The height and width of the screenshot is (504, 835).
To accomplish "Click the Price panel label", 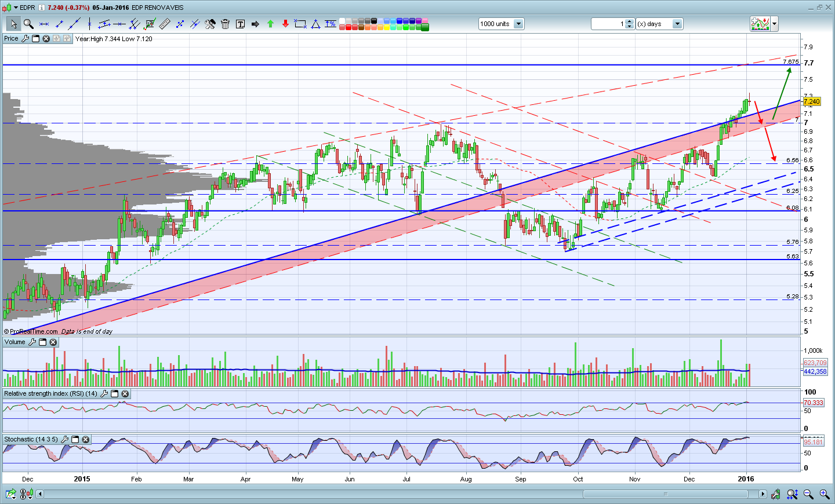I will click(x=11, y=39).
